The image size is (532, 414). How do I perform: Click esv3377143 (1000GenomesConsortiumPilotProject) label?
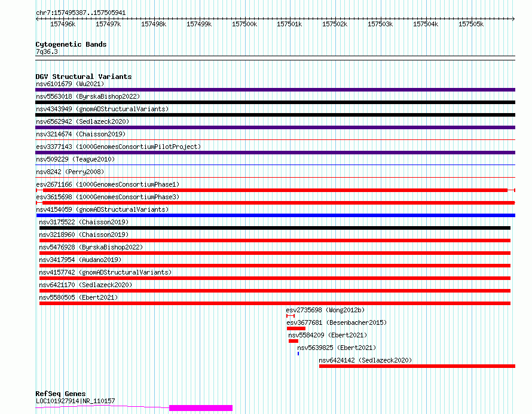[x=118, y=147]
